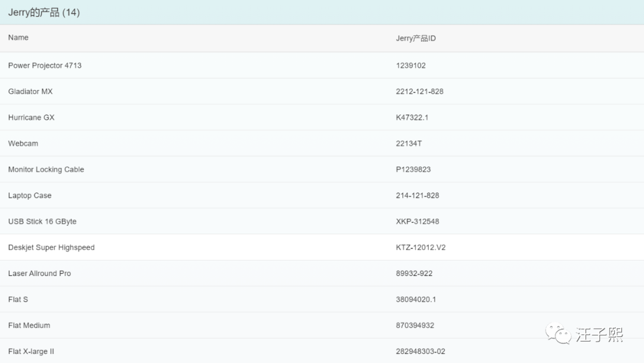The image size is (644, 363).
Task: Select the Flat Medium row
Action: tap(322, 325)
